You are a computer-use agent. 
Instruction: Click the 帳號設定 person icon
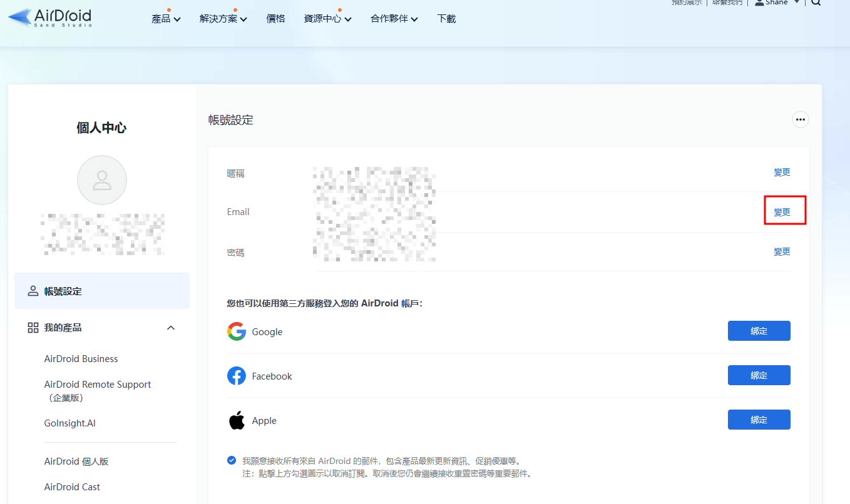[33, 291]
